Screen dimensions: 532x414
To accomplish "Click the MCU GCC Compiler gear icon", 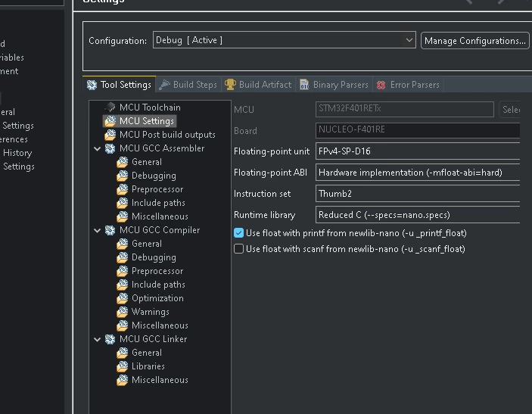I will [110, 230].
